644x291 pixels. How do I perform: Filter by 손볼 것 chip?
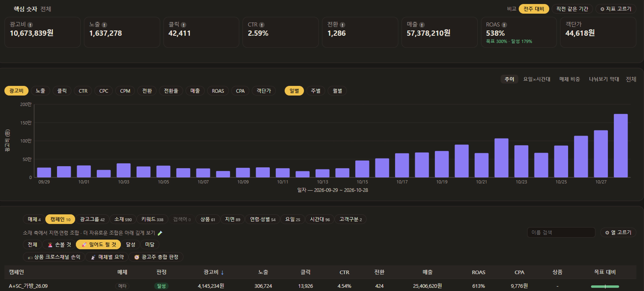pyautogui.click(x=59, y=244)
